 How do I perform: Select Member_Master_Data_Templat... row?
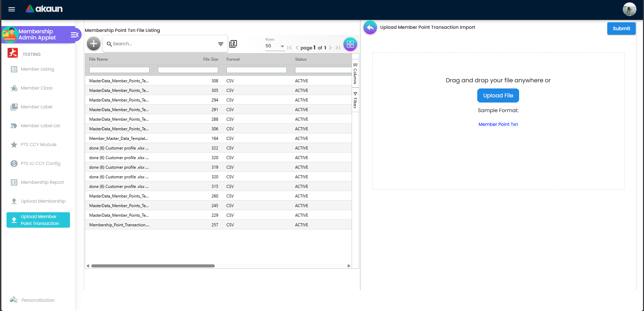pyautogui.click(x=218, y=139)
